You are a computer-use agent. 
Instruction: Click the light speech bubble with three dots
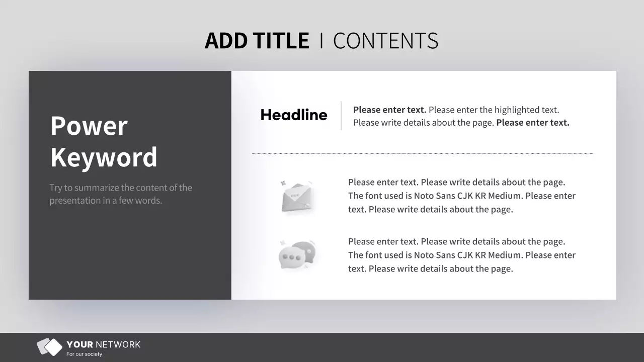tap(292, 257)
